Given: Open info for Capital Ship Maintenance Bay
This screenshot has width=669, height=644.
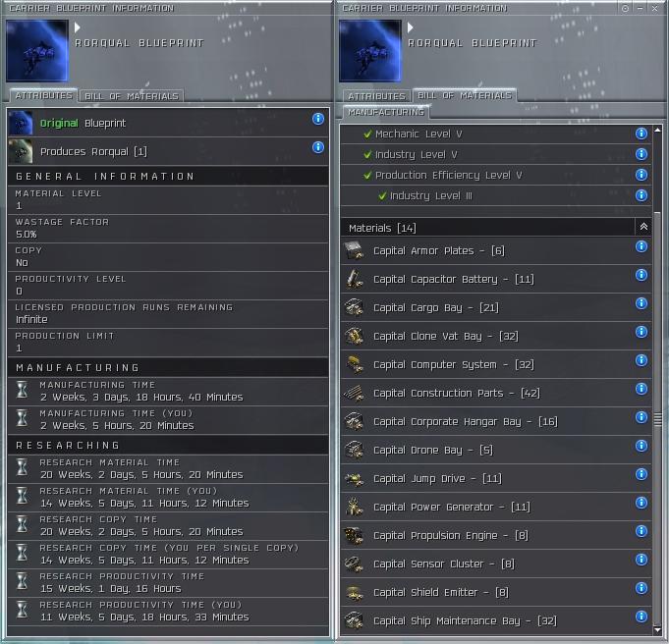Looking at the screenshot, I should point(641,617).
